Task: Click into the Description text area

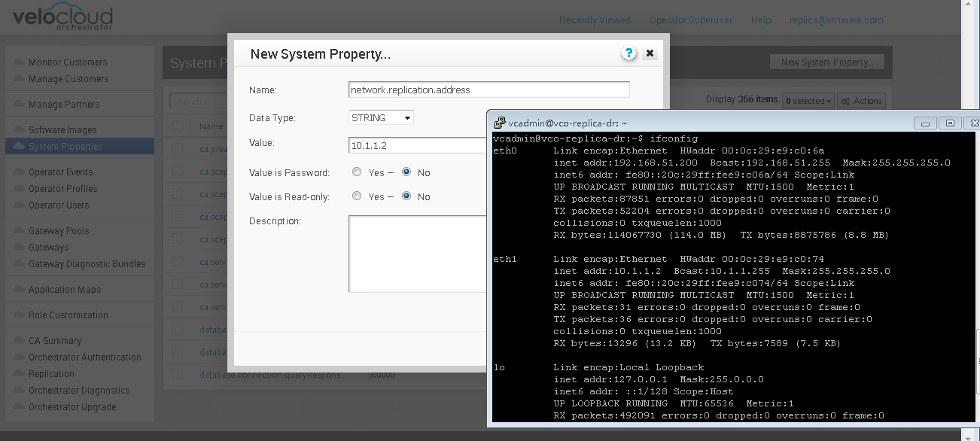Action: click(418, 254)
